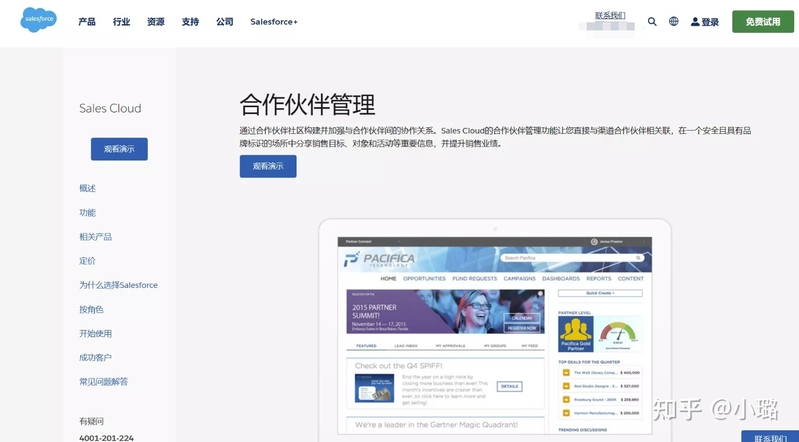
Task: Open the 联系我们 link in header
Action: tap(610, 15)
